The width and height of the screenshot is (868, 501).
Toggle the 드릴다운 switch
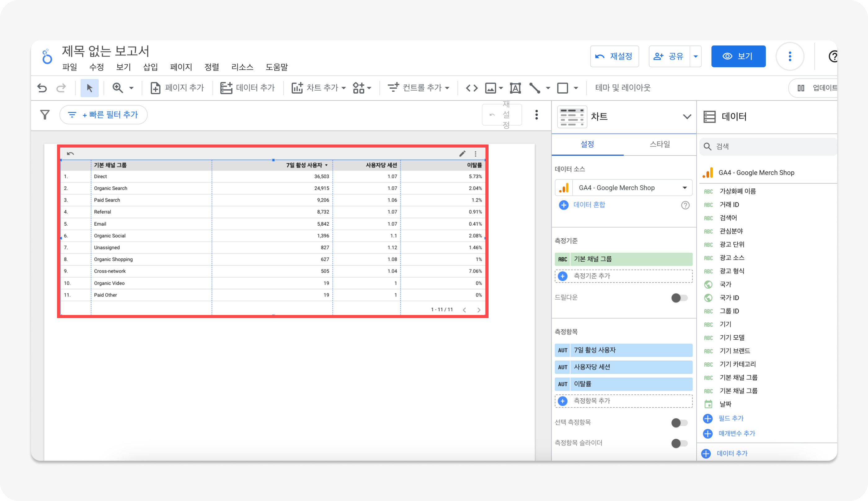click(679, 298)
